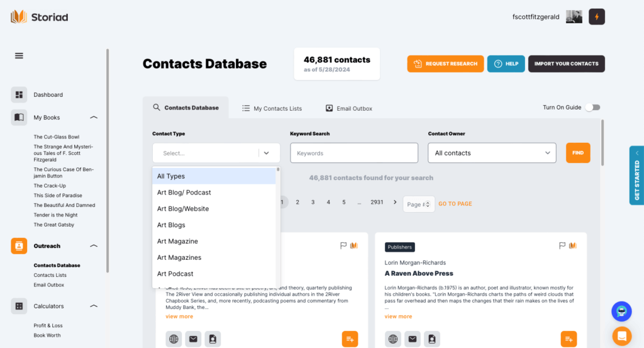Switch to My Contacts Lists tab

272,108
